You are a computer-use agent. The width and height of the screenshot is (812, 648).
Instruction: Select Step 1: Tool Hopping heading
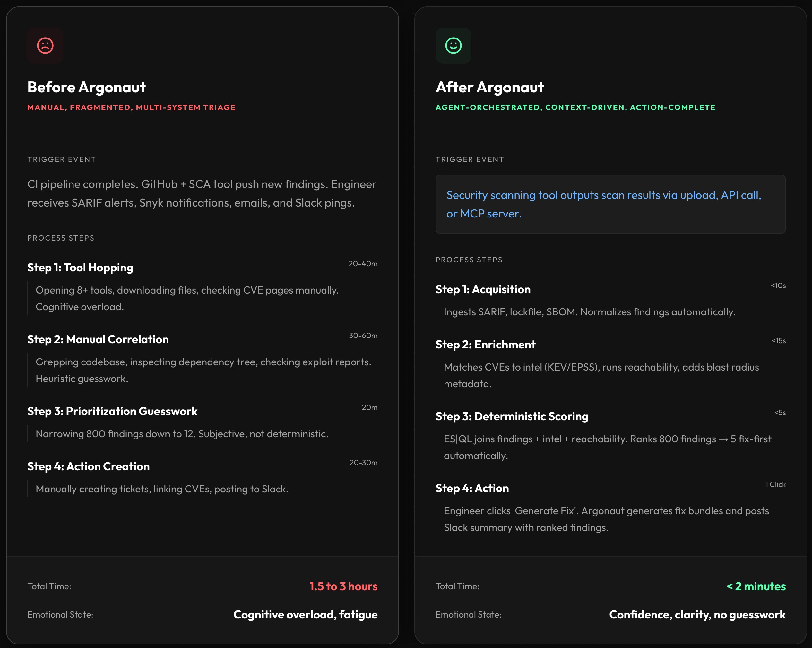click(80, 268)
